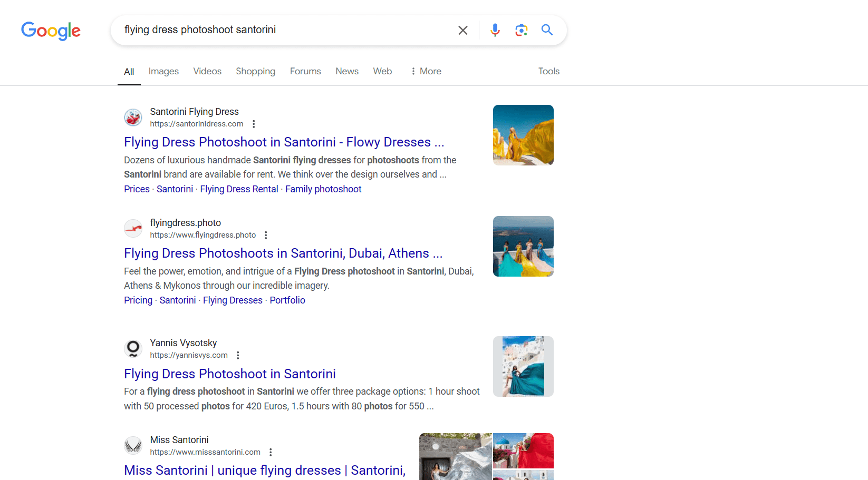Visit the Portfolio sitelink under flyingdress.photo

pos(287,300)
